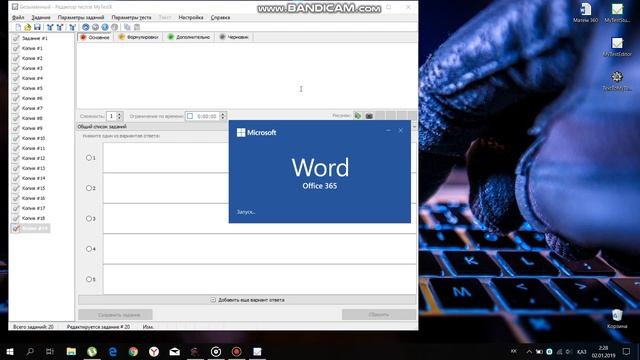Open File Explorer from taskbar
The height and width of the screenshot is (360, 640).
[x=71, y=351]
